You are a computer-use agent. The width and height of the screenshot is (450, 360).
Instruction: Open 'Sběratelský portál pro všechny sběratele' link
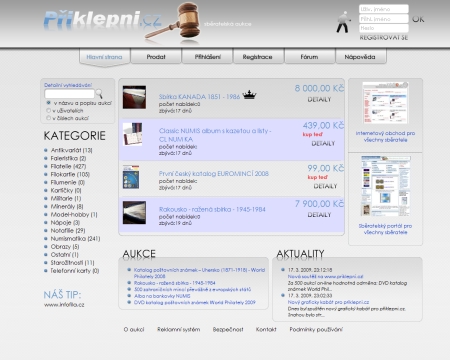tap(385, 229)
